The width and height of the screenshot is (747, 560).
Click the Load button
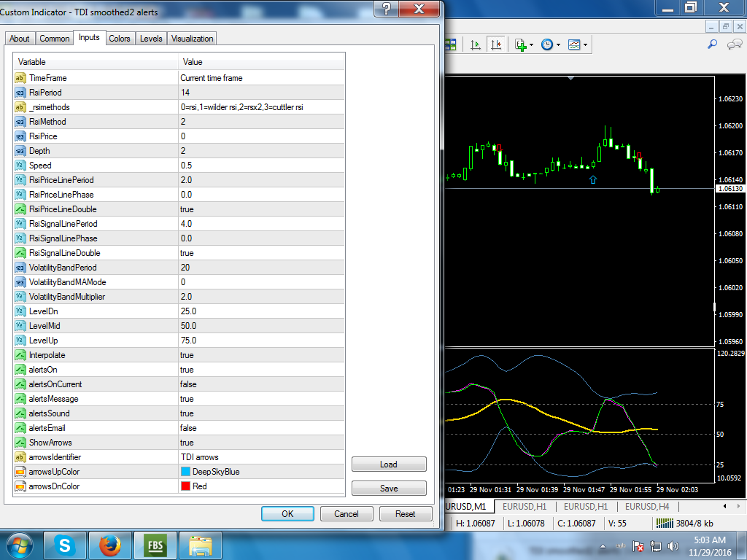pos(388,464)
